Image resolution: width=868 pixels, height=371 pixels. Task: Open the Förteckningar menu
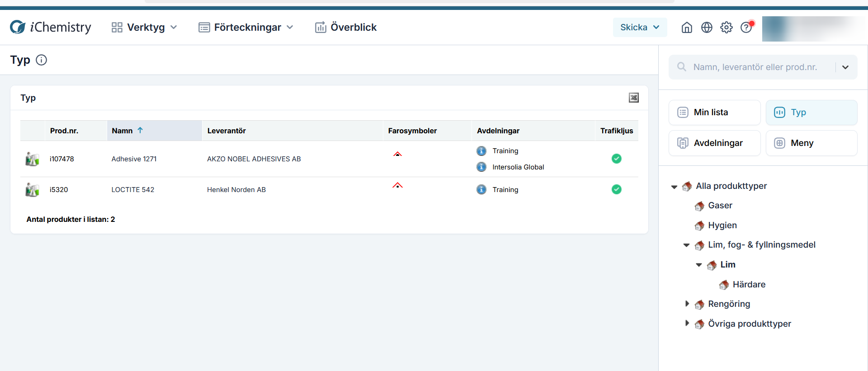point(246,27)
